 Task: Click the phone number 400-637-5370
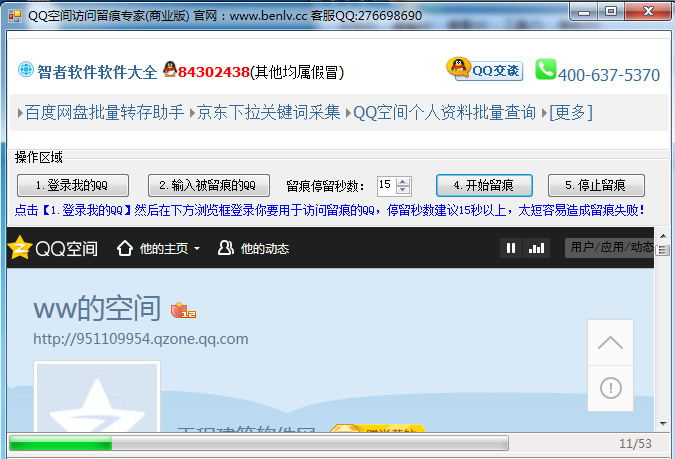click(x=609, y=75)
